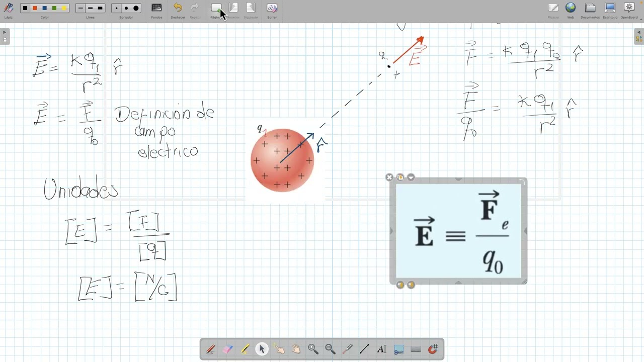644x362 pixels.
Task: Select the hand scroll tool
Action: pyautogui.click(x=296, y=349)
